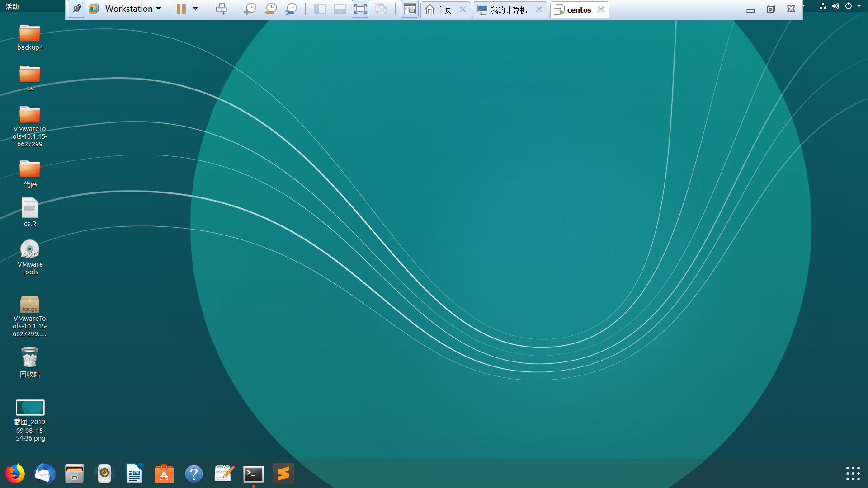Show all applications grid
868x488 pixels.
pyautogui.click(x=853, y=474)
